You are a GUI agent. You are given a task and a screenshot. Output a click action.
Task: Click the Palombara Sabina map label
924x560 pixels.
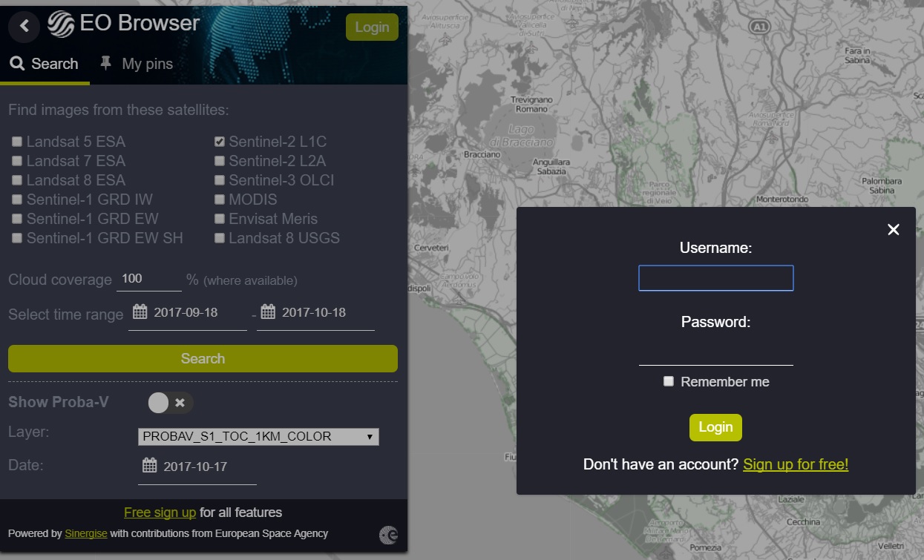(882, 185)
